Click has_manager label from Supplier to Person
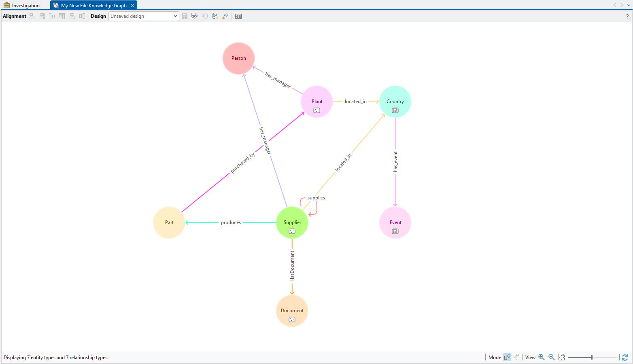633x364 pixels. pyautogui.click(x=265, y=140)
